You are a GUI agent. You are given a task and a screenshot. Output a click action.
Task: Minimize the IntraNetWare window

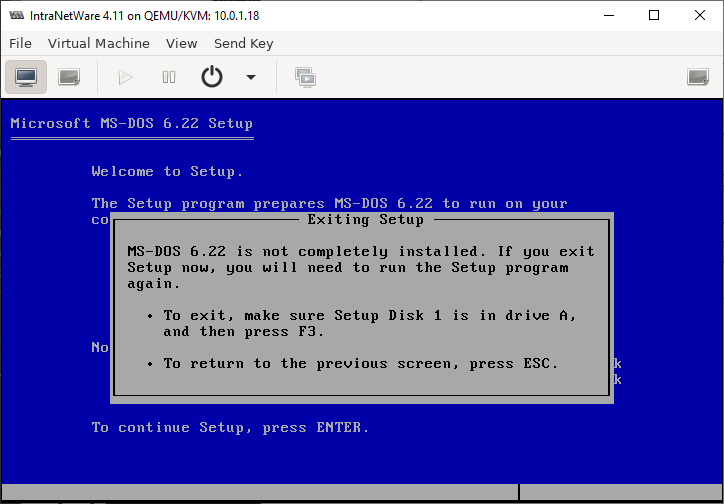pos(609,15)
